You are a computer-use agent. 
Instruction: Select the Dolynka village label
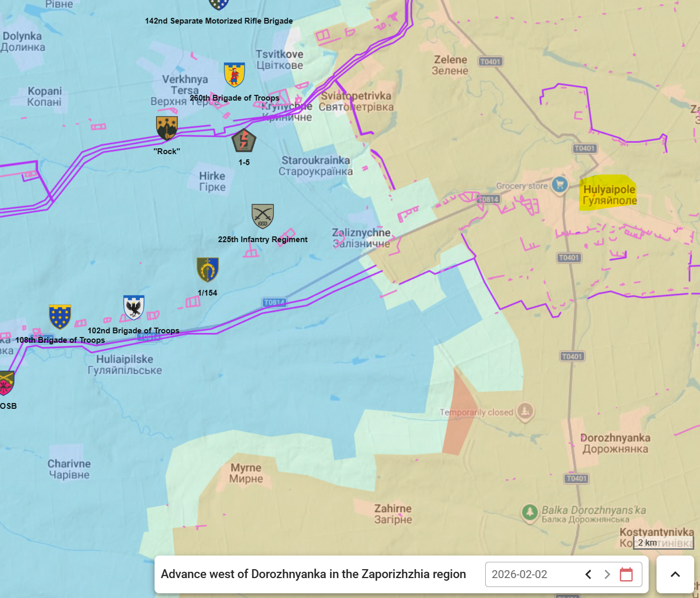(23, 41)
